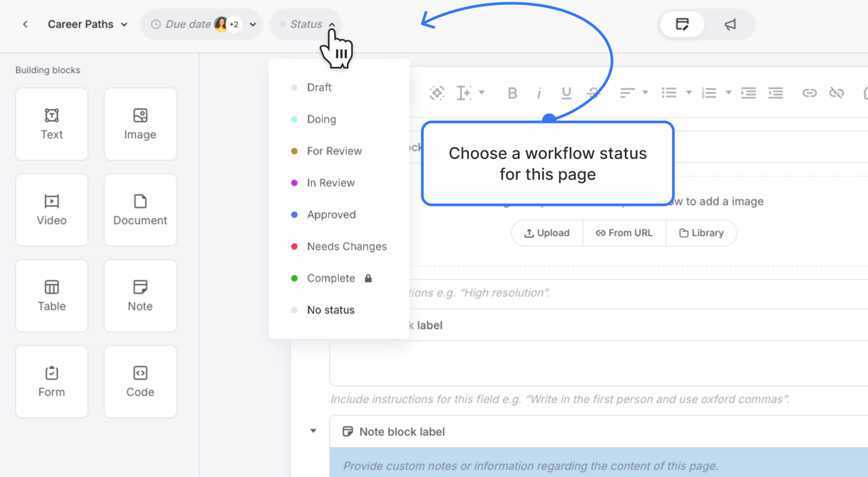
Task: Add a Document block
Action: [x=140, y=210]
